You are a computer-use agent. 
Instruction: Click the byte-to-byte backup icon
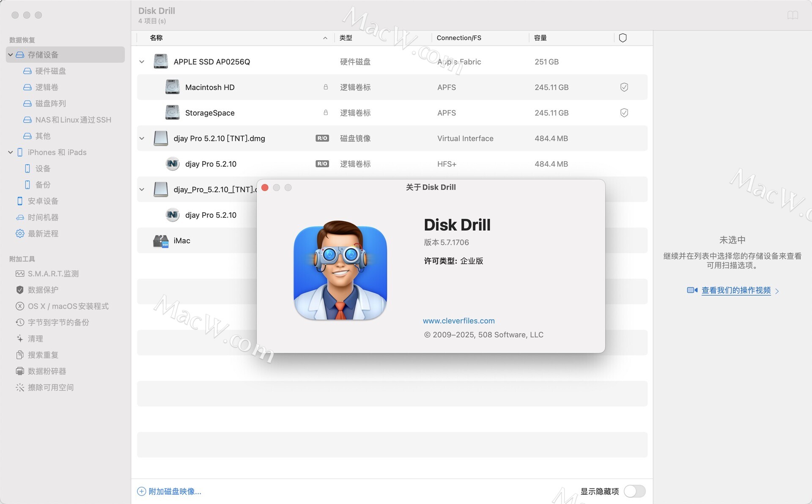(20, 322)
